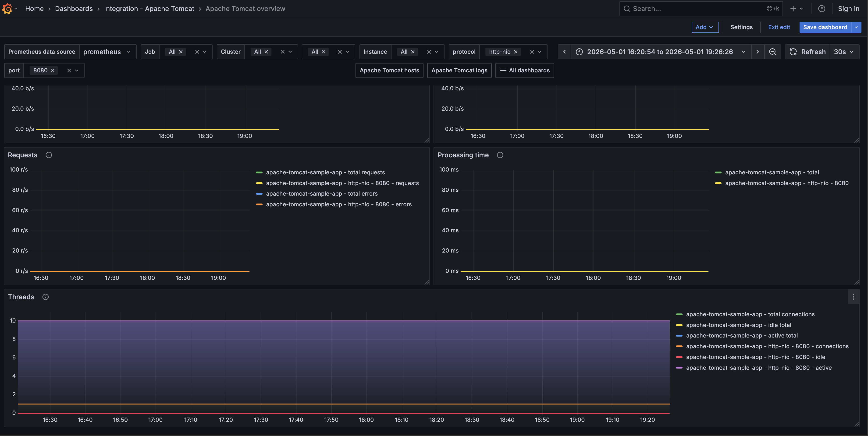Click yellow swatch for Processing time http-nio 8080
868x436 pixels.
tap(718, 183)
